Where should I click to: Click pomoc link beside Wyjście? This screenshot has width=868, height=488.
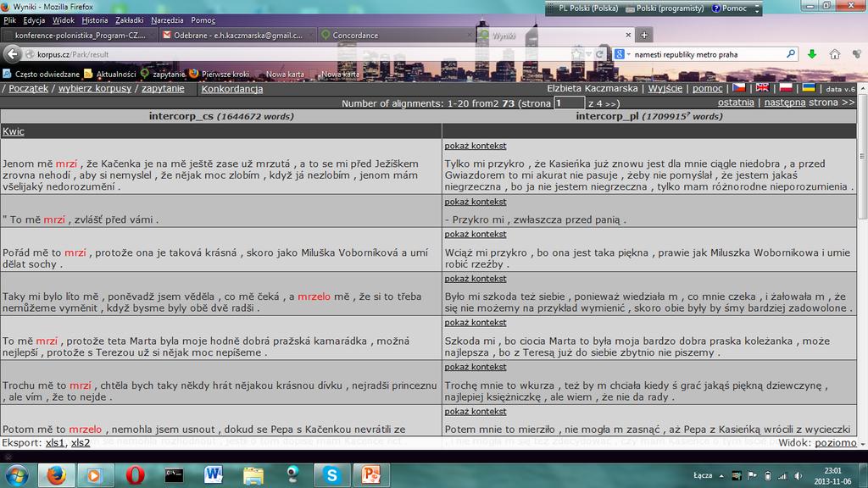[x=708, y=88]
